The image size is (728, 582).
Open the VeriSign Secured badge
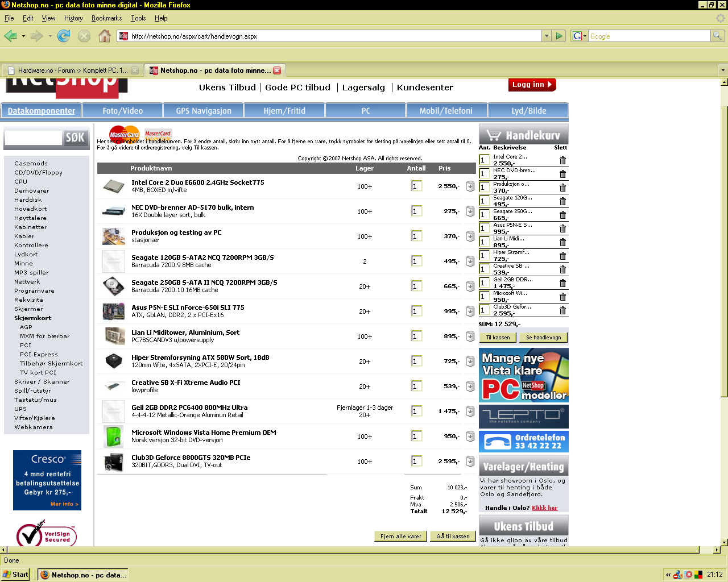click(x=47, y=534)
